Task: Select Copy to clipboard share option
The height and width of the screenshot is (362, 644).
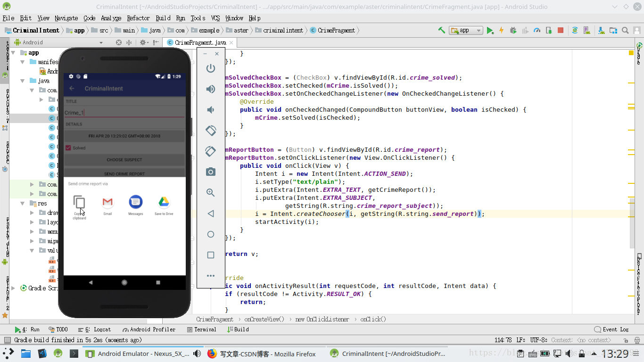Action: [79, 207]
